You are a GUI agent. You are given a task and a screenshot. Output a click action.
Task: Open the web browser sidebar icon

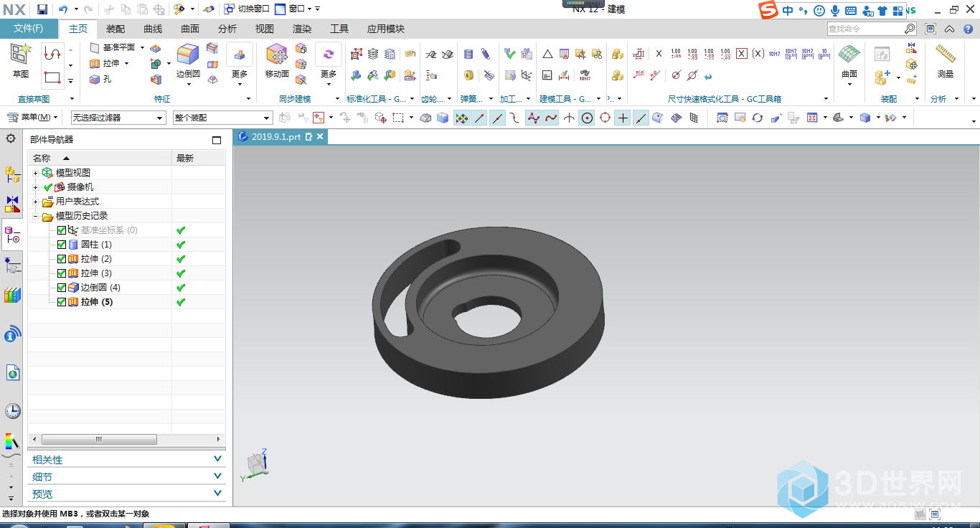click(12, 372)
